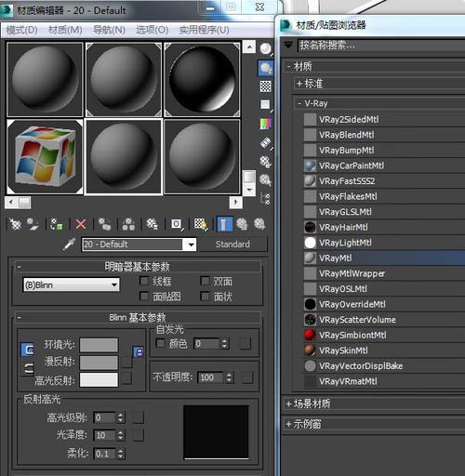
Task: Tick the self-illumination 颜色 checkbox
Action: 160,343
